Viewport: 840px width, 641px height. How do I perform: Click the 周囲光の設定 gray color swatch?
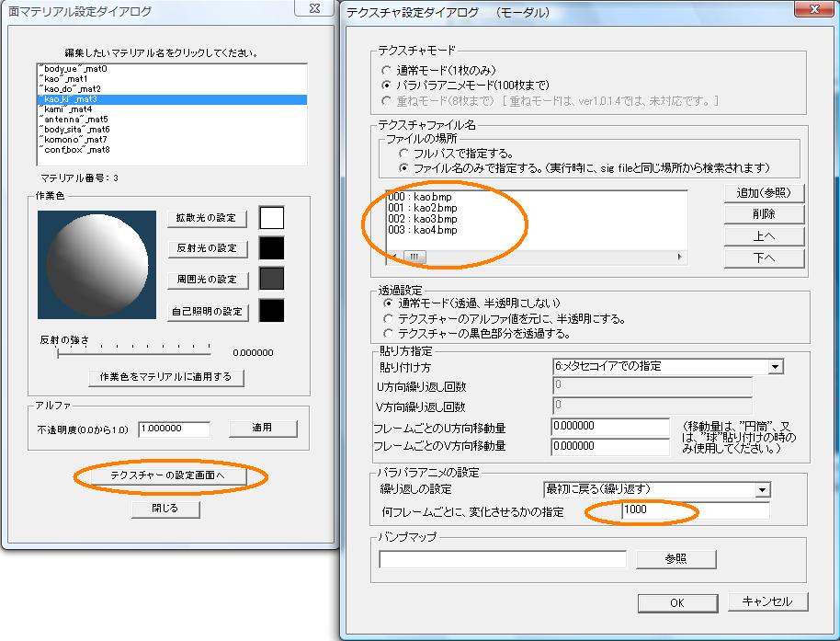tap(271, 280)
